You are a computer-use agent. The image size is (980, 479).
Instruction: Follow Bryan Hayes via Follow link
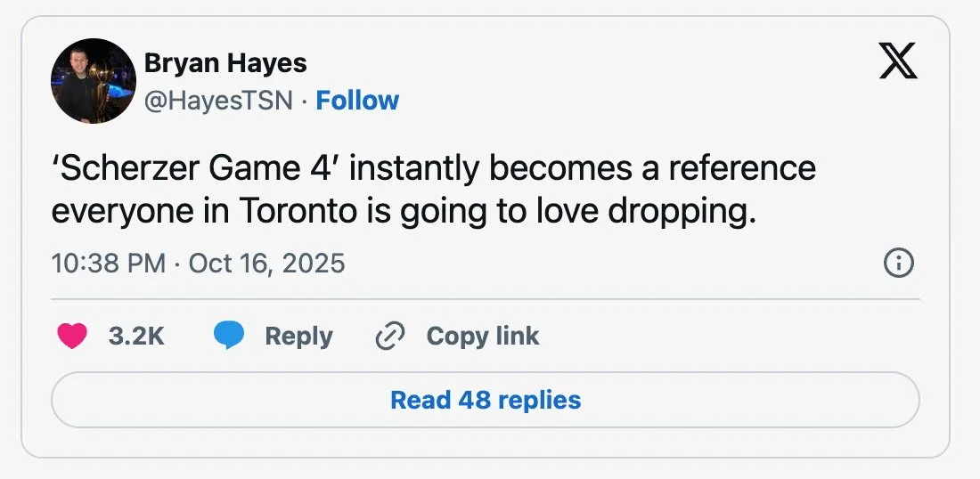coord(357,101)
